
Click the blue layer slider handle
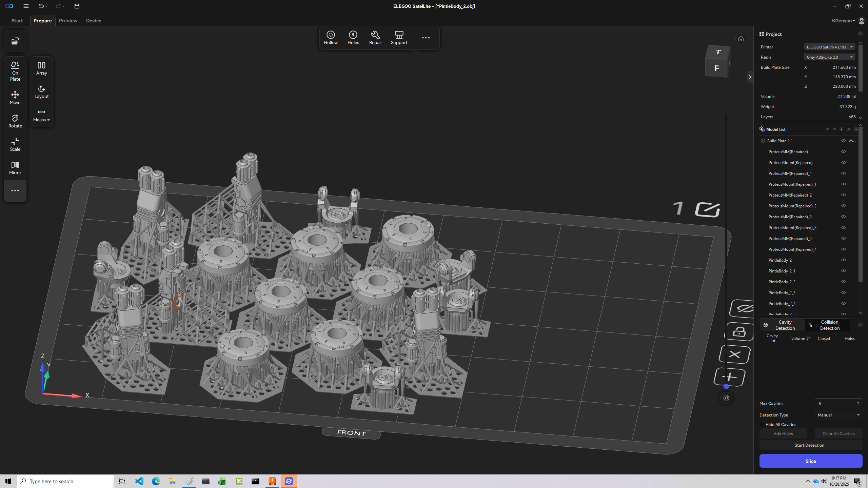(726, 386)
